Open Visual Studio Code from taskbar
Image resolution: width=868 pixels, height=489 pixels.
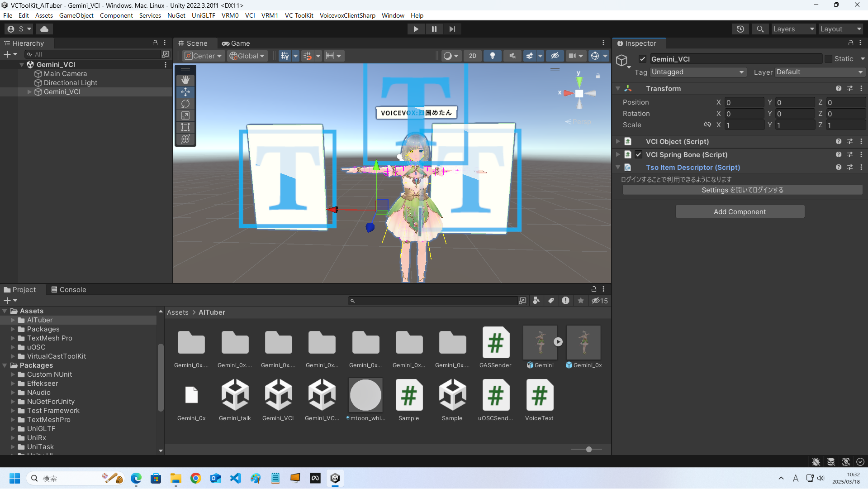[x=236, y=478]
